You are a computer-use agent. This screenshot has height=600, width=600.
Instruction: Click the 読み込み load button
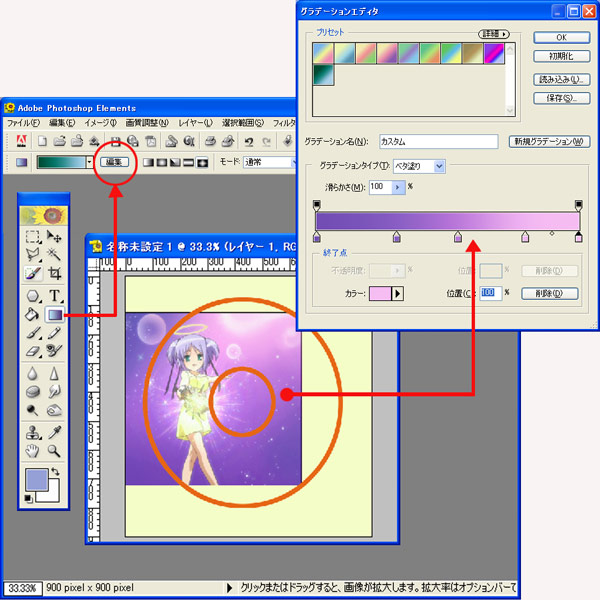561,80
